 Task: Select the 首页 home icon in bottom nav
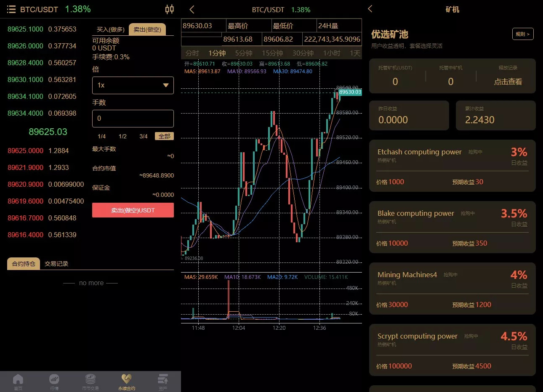18,381
